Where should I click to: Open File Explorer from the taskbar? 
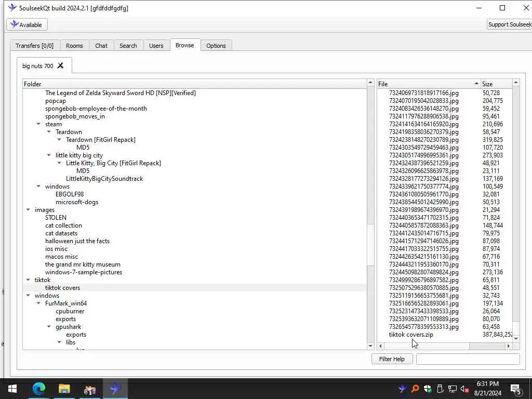pos(64,389)
